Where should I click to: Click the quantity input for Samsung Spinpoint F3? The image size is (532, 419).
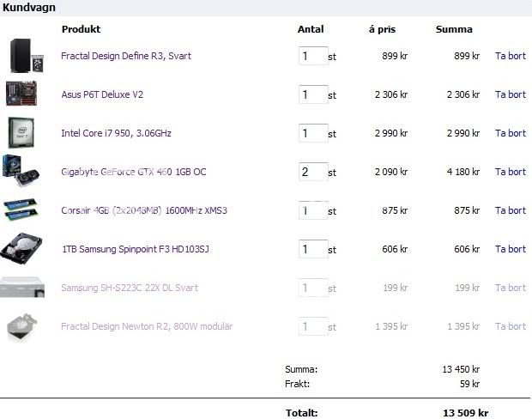pyautogui.click(x=312, y=249)
